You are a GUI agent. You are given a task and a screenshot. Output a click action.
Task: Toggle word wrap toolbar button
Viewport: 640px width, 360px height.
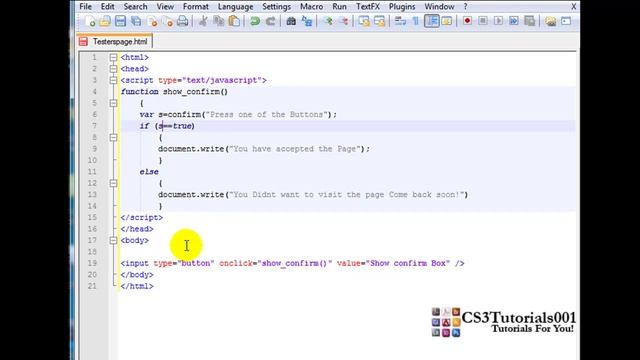[400, 21]
